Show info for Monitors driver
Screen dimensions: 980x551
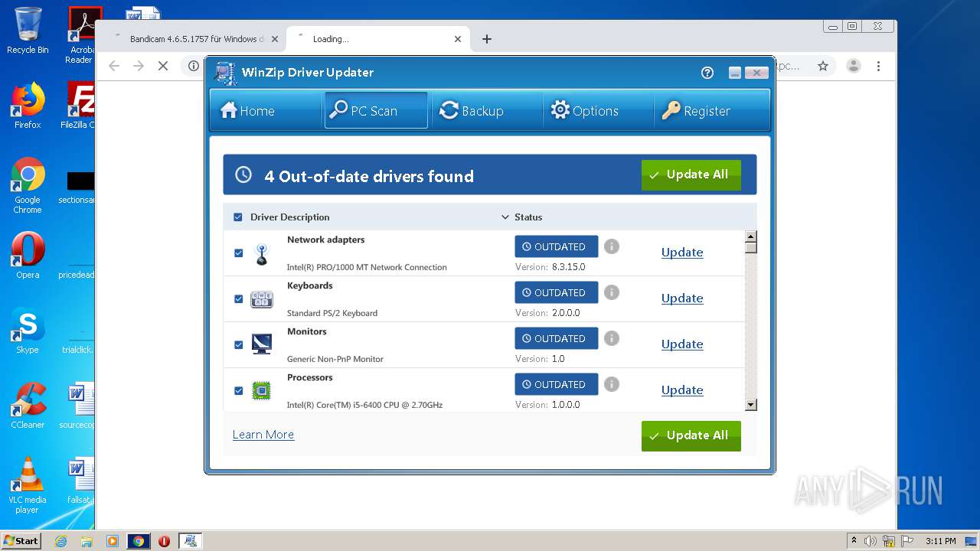pos(611,338)
